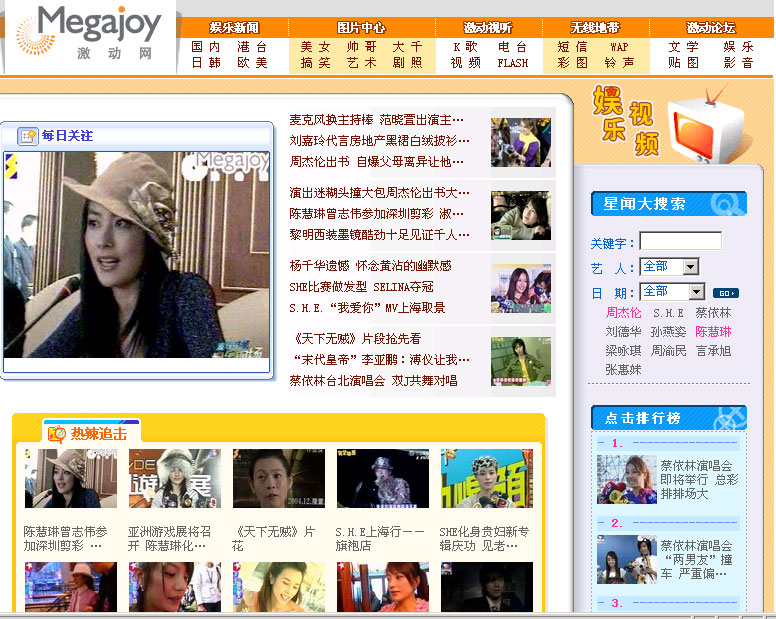Screen dimensions: 776x619
Task: Open headline 周杰伦出书 自爆父母离异
Action: (x=377, y=162)
